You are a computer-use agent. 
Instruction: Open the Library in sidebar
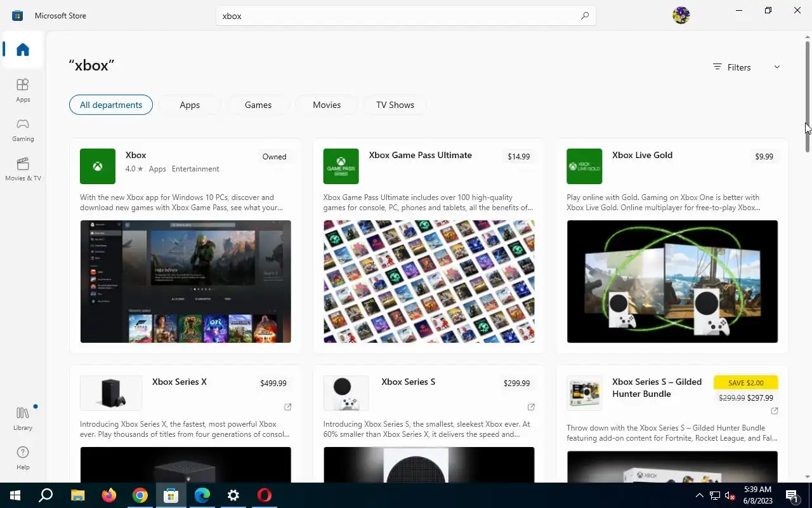coord(23,418)
